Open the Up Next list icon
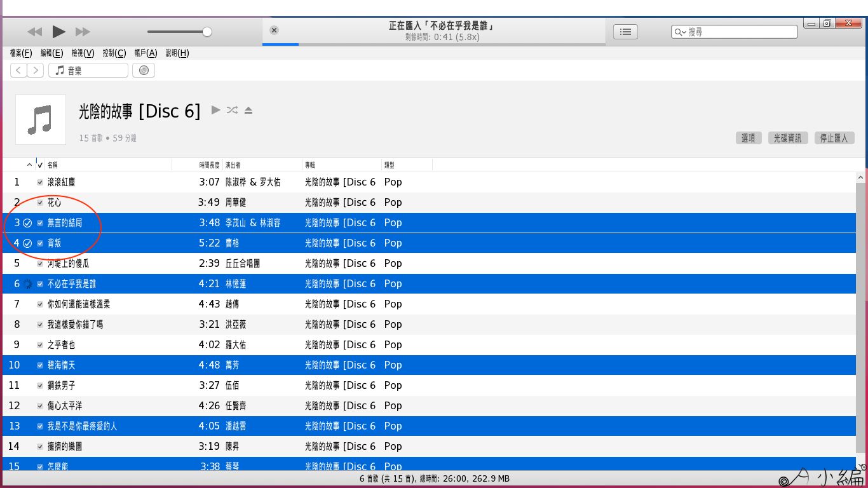 [x=626, y=32]
